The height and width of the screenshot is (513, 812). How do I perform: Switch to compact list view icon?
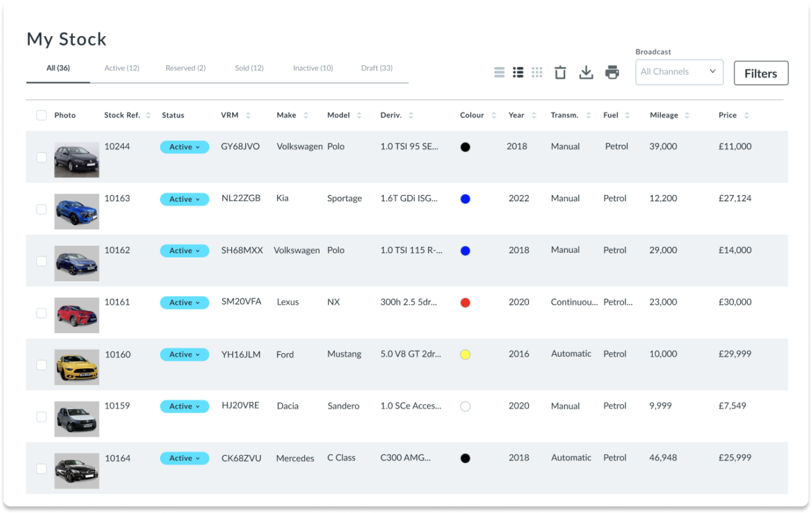(x=499, y=72)
